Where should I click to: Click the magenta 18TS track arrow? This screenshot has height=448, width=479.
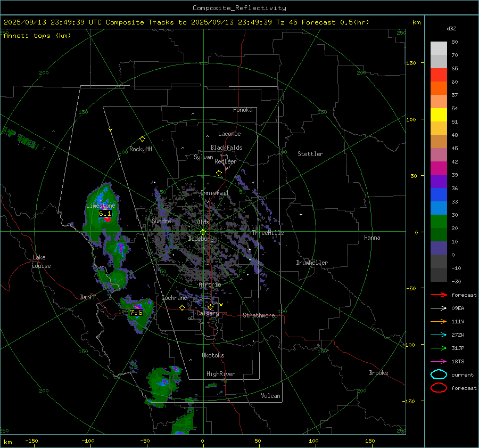tap(439, 362)
